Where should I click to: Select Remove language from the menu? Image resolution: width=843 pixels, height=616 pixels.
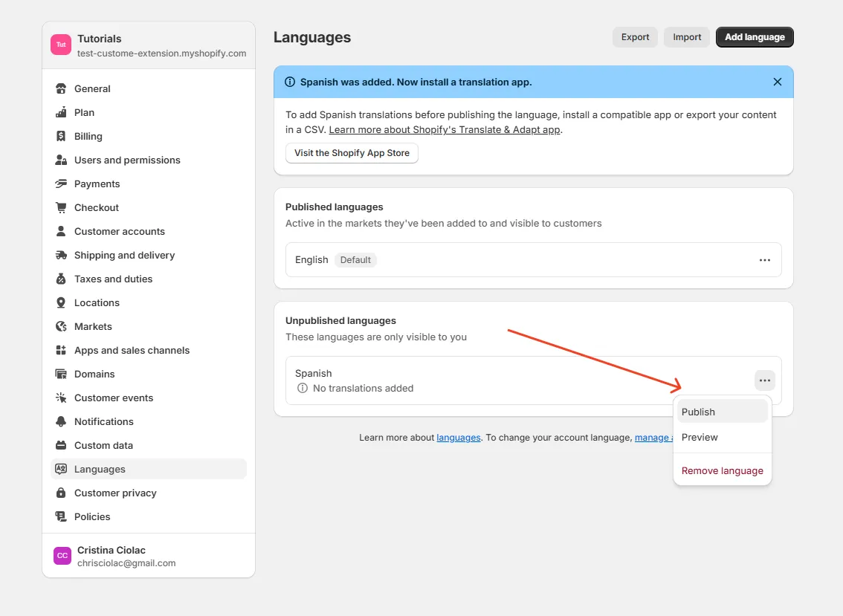coord(722,470)
